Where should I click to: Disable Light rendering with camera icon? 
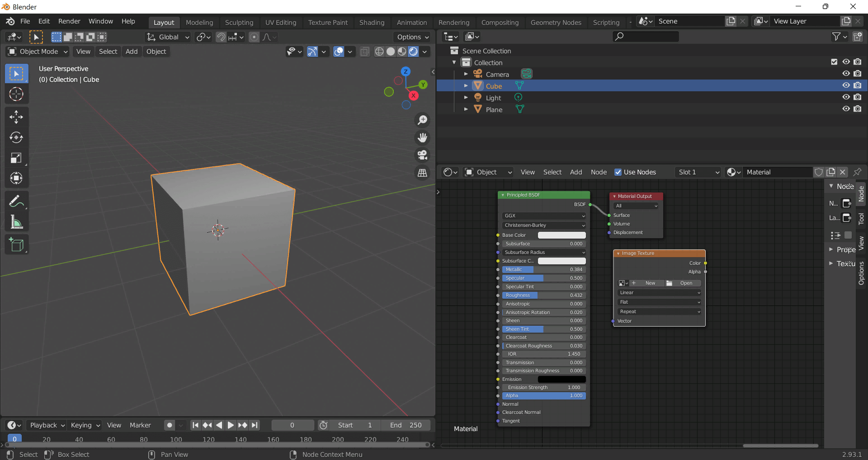858,97
